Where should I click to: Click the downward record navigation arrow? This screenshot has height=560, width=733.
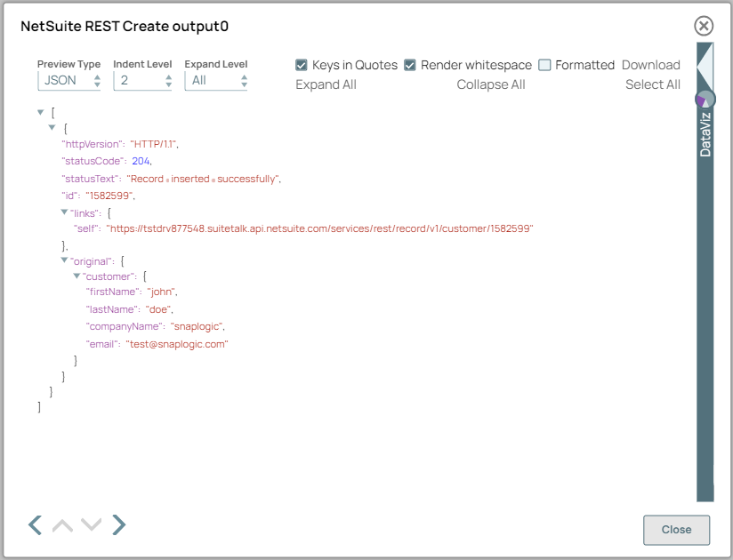pyautogui.click(x=92, y=524)
